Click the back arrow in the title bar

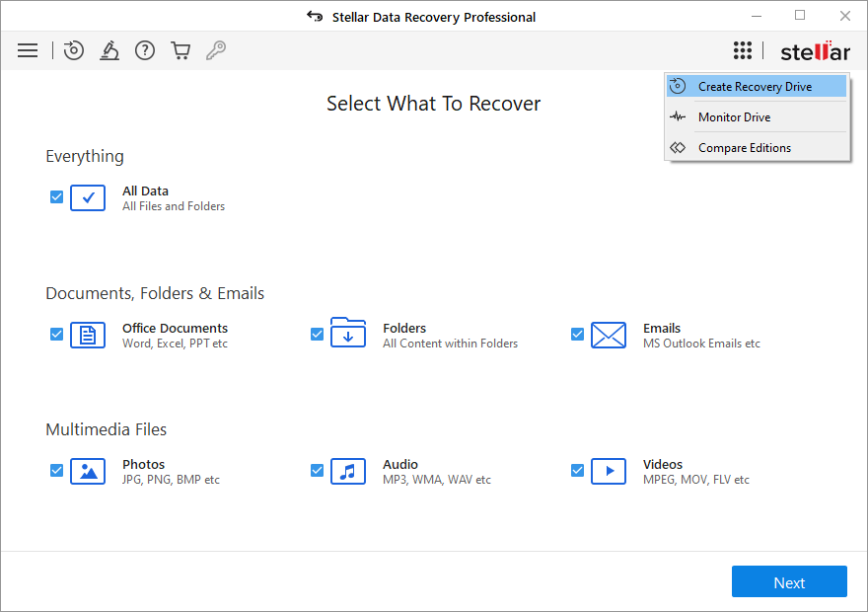coord(314,16)
